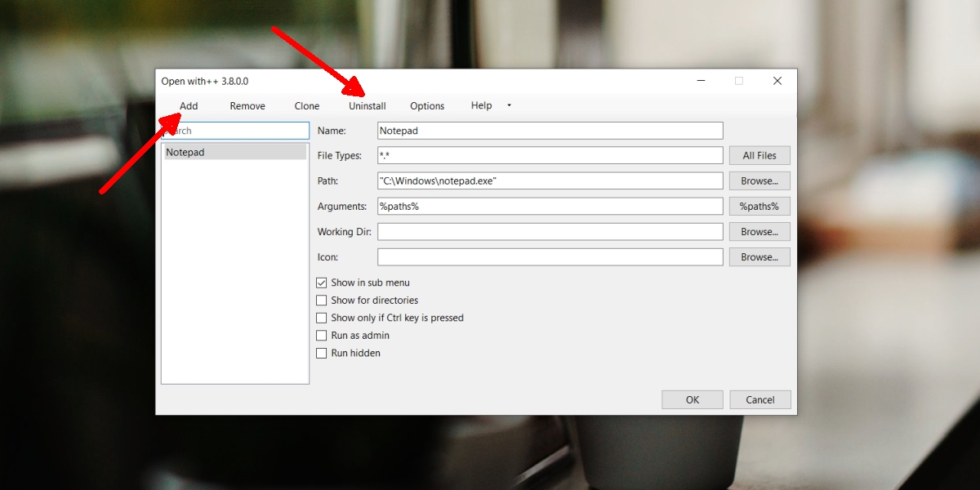Click Remove in the toolbar

247,105
